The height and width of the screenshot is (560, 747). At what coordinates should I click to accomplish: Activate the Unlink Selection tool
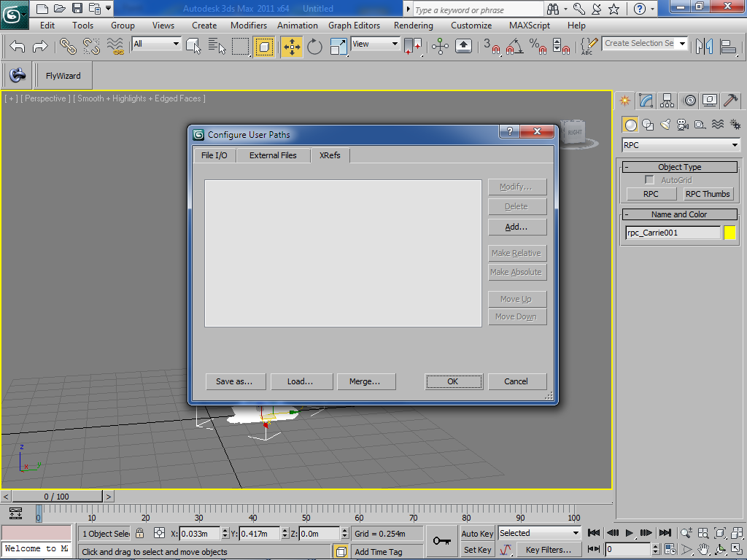pyautogui.click(x=91, y=46)
